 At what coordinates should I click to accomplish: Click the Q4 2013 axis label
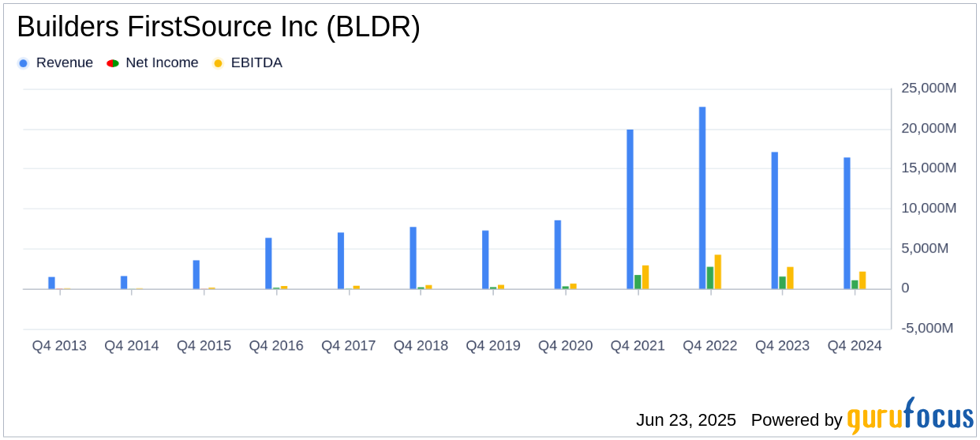coord(59,346)
